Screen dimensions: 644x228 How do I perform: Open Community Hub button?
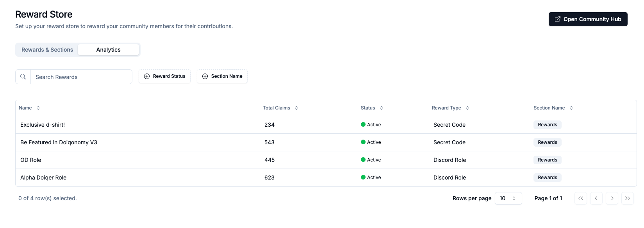point(588,19)
